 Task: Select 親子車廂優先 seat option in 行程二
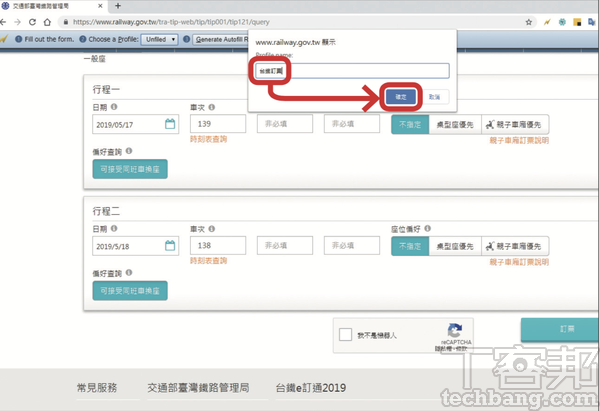(x=515, y=246)
